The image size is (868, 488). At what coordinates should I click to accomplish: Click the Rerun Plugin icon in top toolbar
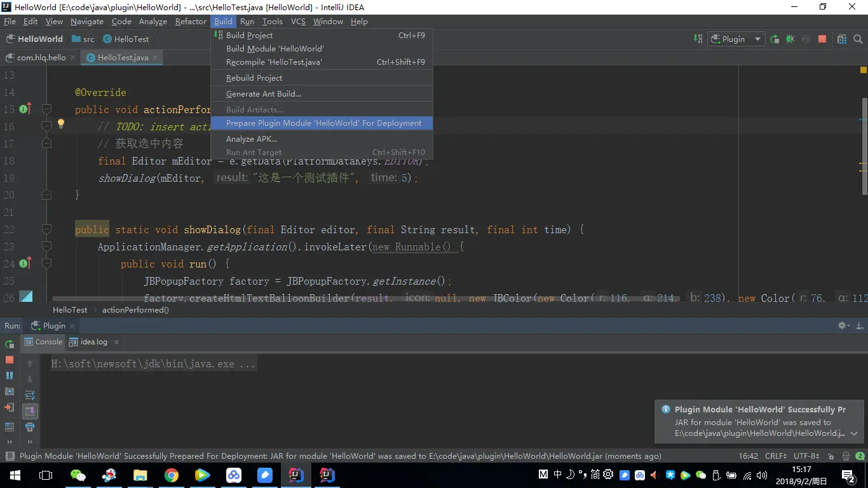click(x=774, y=39)
